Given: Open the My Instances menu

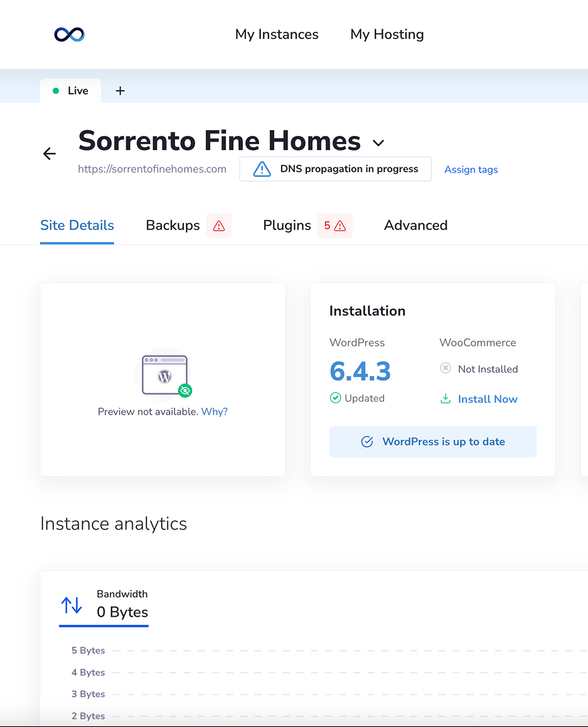Looking at the screenshot, I should point(276,35).
